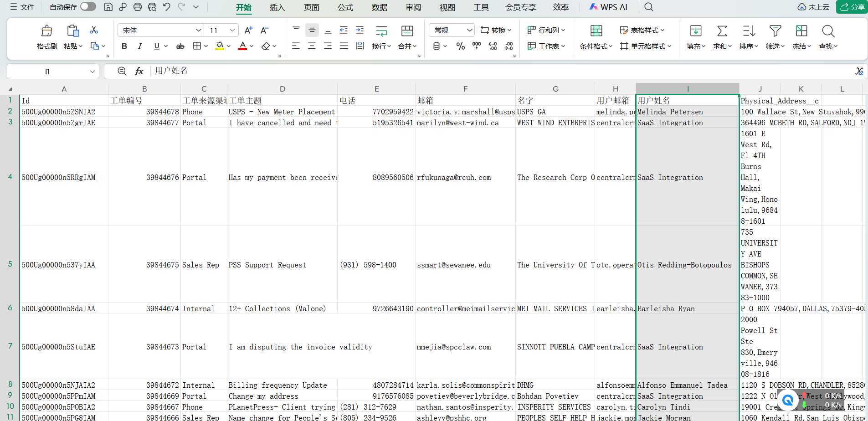
Task: Toggle align left
Action: pyautogui.click(x=296, y=46)
